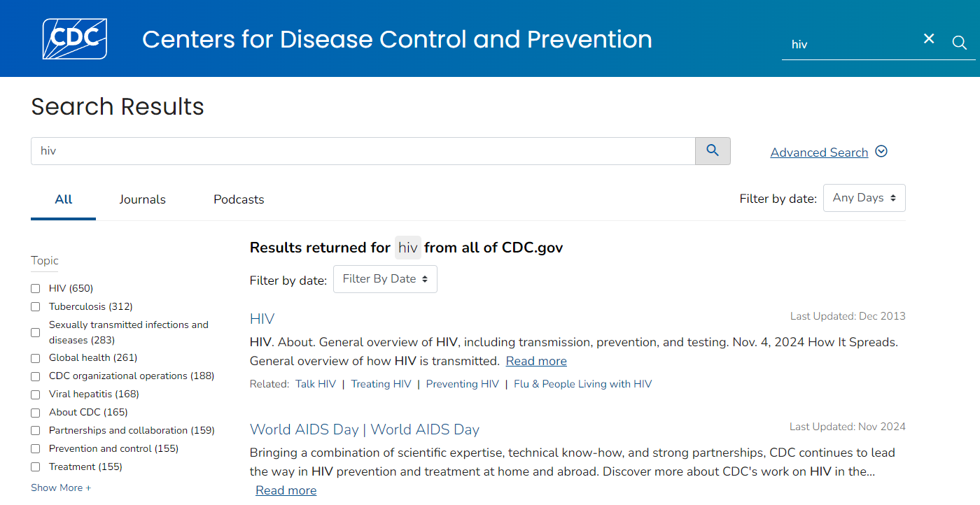Click the header magnifying glass search icon
980x505 pixels.
tap(960, 43)
